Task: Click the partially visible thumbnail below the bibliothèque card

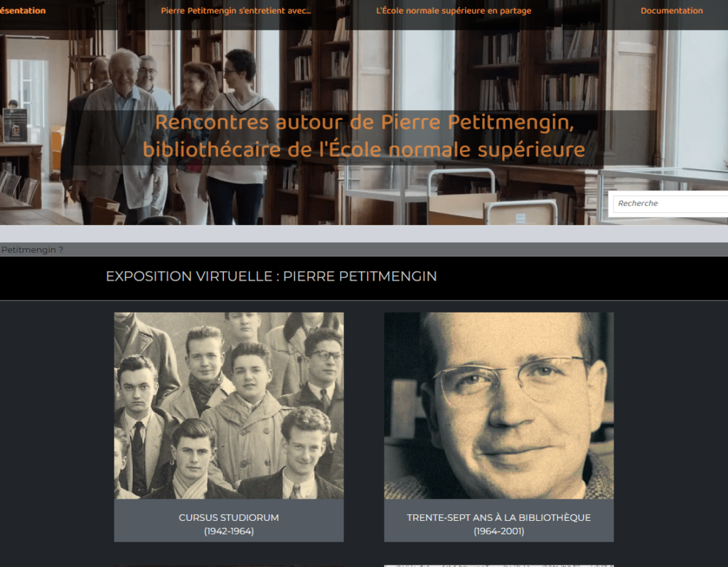Action: [498, 566]
